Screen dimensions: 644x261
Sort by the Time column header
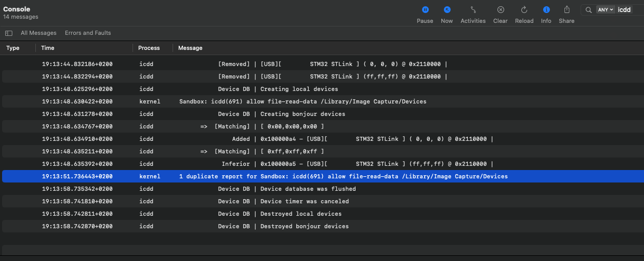[x=48, y=48]
